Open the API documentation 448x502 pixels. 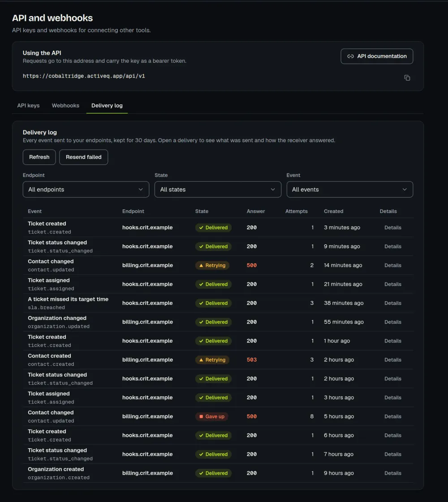pyautogui.click(x=377, y=56)
